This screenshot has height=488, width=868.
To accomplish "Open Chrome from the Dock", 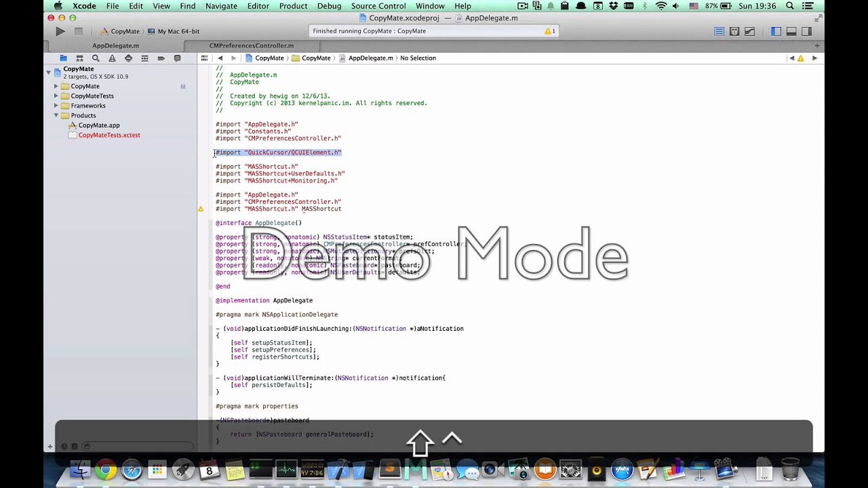I will pos(105,470).
